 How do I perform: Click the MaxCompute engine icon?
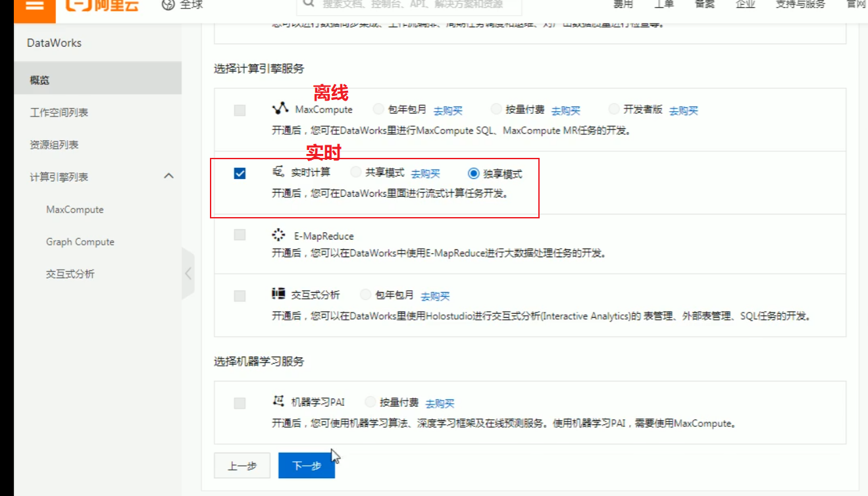280,109
